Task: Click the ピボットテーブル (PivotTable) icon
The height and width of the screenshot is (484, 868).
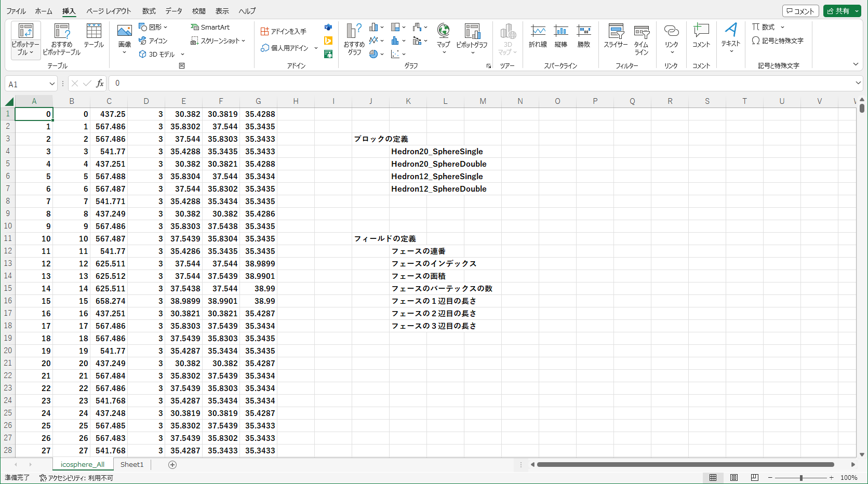Action: point(25,31)
